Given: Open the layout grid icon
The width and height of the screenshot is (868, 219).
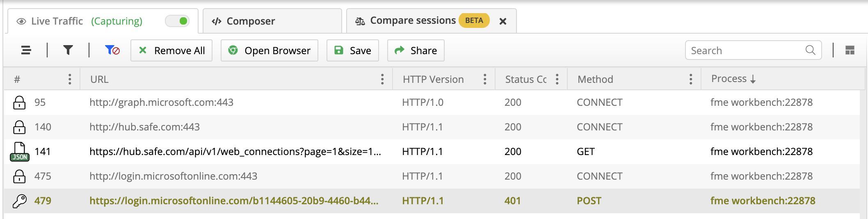Looking at the screenshot, I should coord(850,50).
